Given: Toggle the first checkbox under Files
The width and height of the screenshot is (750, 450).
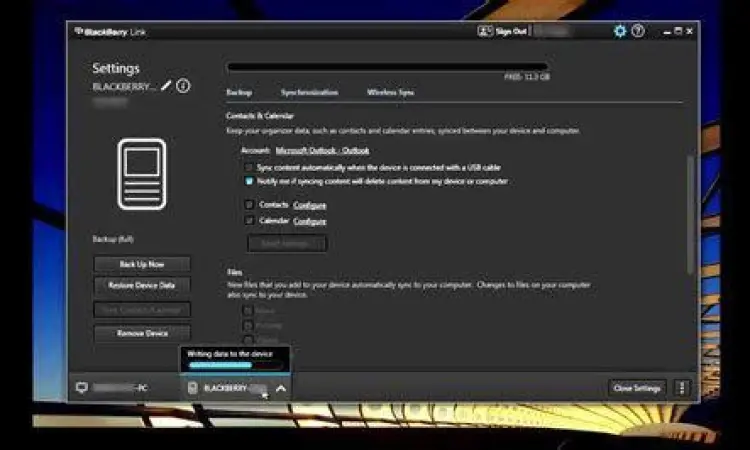Looking at the screenshot, I should (248, 311).
